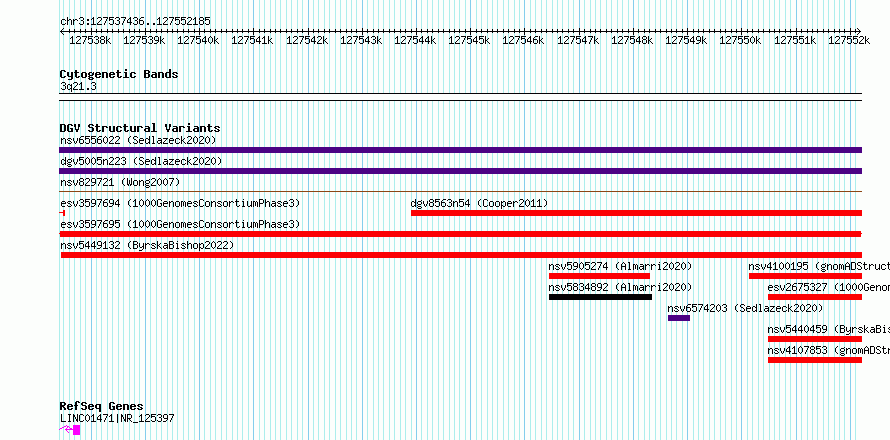Click the 127548k ruler tick label
890x440 pixels.
pyautogui.click(x=632, y=40)
